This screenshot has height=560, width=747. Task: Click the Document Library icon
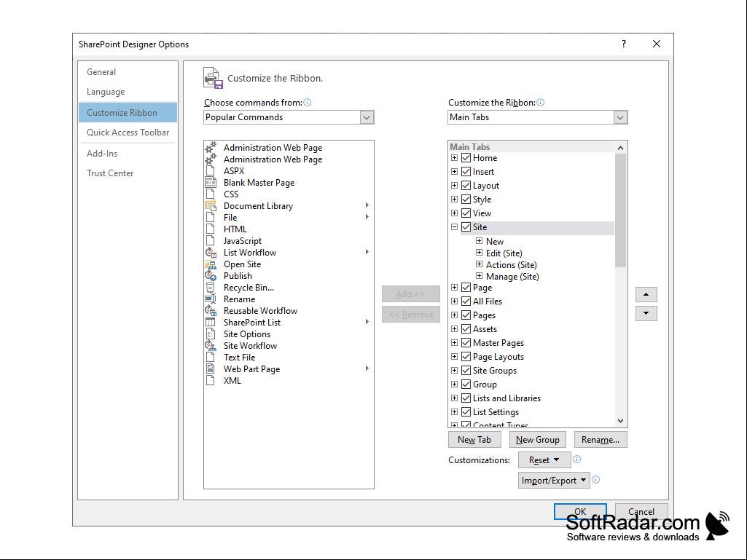(x=211, y=205)
